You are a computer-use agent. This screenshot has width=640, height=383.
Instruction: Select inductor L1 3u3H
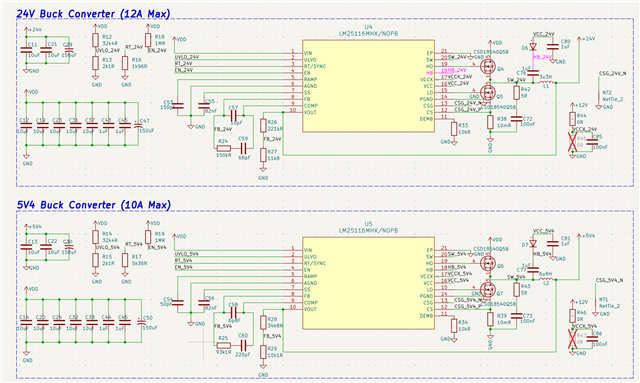tap(547, 82)
